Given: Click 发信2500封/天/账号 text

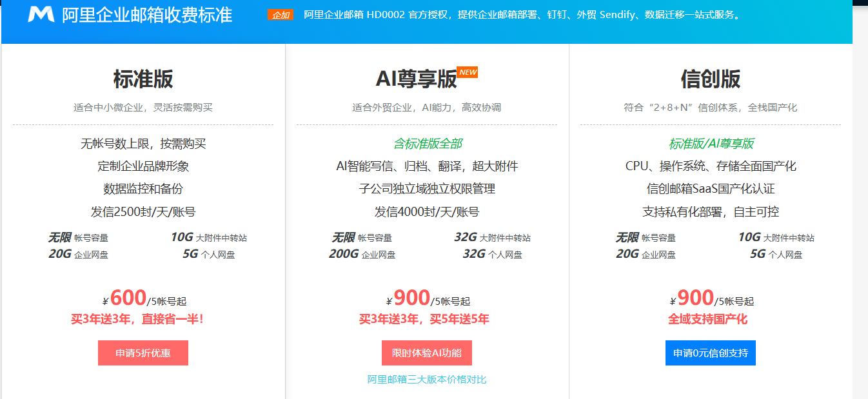Looking at the screenshot, I should 143,212.
